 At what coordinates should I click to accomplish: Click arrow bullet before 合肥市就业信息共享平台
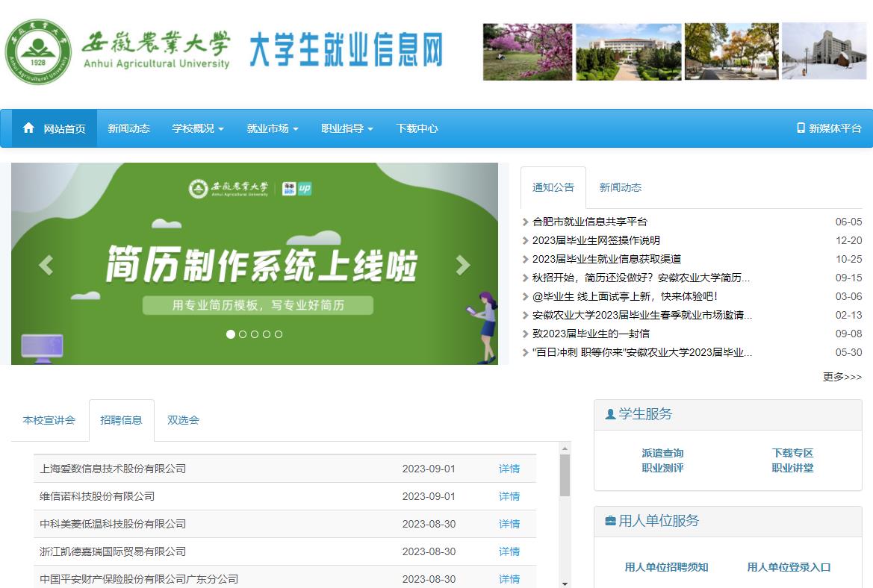pyautogui.click(x=526, y=222)
